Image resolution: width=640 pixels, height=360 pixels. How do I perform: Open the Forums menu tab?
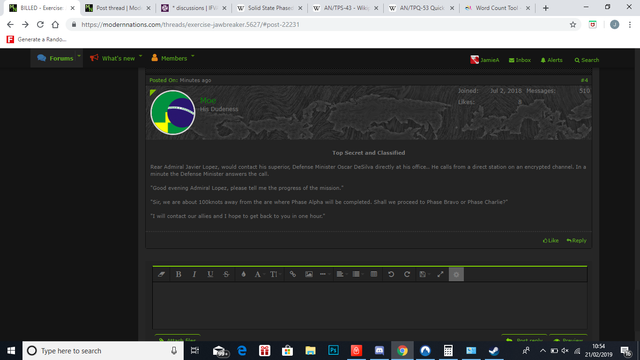pyautogui.click(x=56, y=58)
